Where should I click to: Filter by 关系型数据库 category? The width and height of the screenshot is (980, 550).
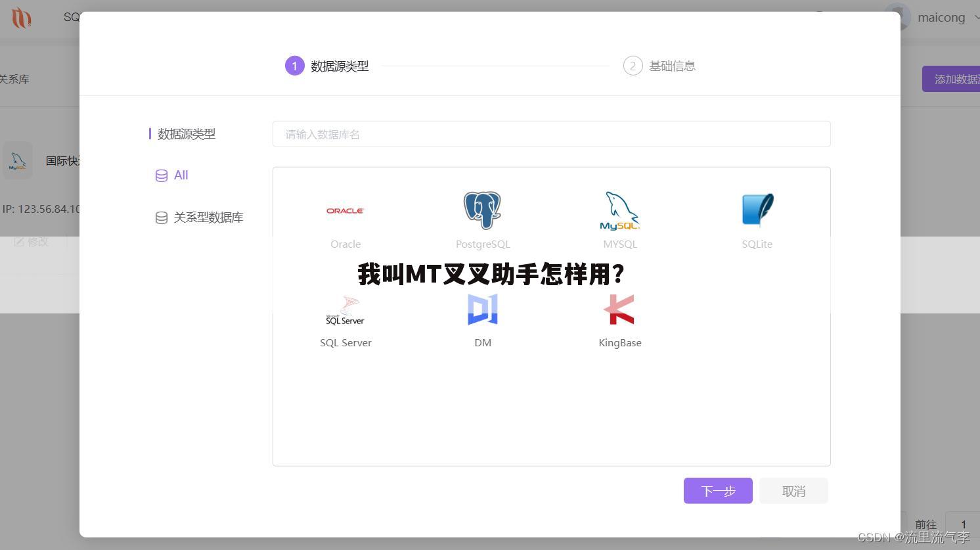click(x=200, y=218)
